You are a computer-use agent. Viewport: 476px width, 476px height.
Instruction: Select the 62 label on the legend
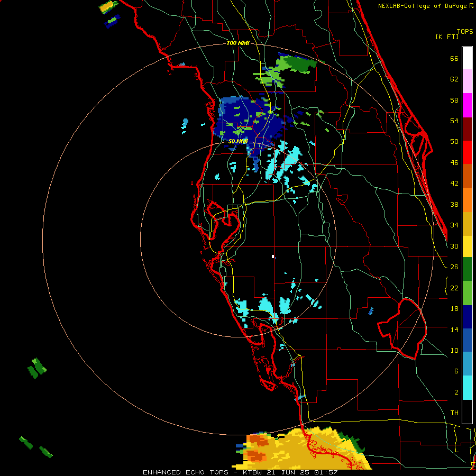click(454, 79)
